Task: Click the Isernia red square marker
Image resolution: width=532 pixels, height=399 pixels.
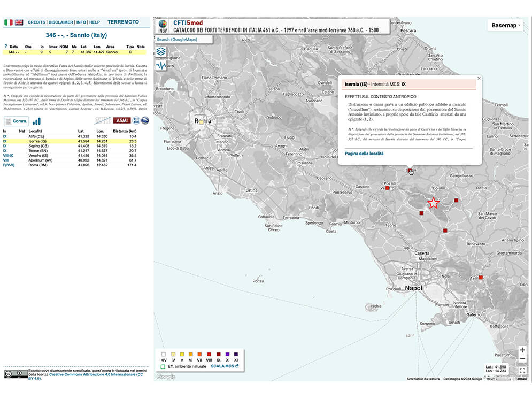Action: 410,171
